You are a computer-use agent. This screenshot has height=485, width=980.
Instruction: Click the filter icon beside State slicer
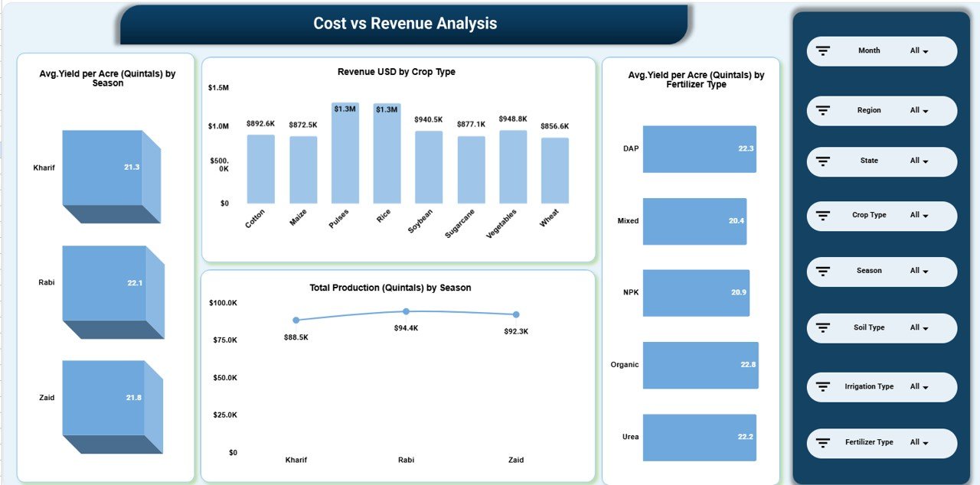[822, 161]
